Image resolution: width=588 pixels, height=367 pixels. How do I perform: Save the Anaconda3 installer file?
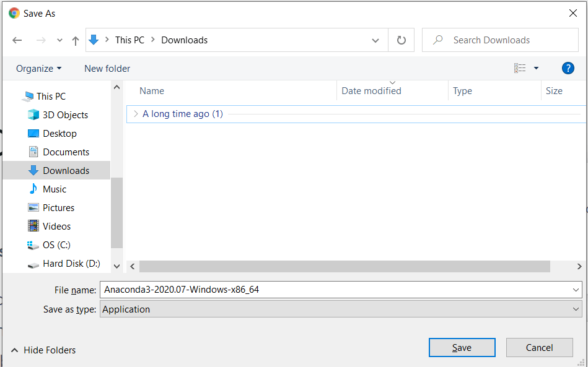tap(462, 347)
